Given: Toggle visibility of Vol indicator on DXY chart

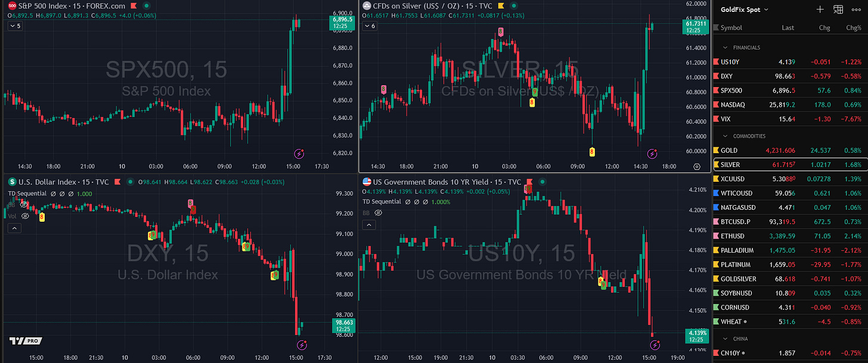Looking at the screenshot, I should tap(26, 216).
